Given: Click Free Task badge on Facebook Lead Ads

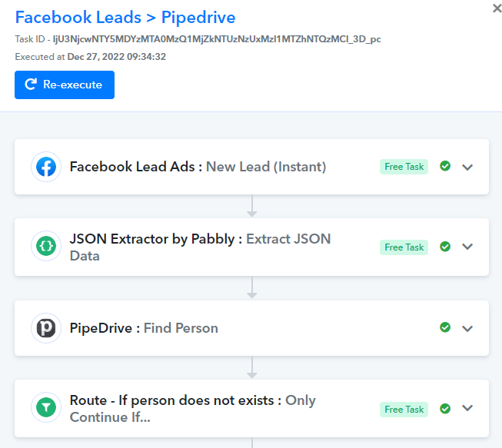Looking at the screenshot, I should (x=404, y=167).
